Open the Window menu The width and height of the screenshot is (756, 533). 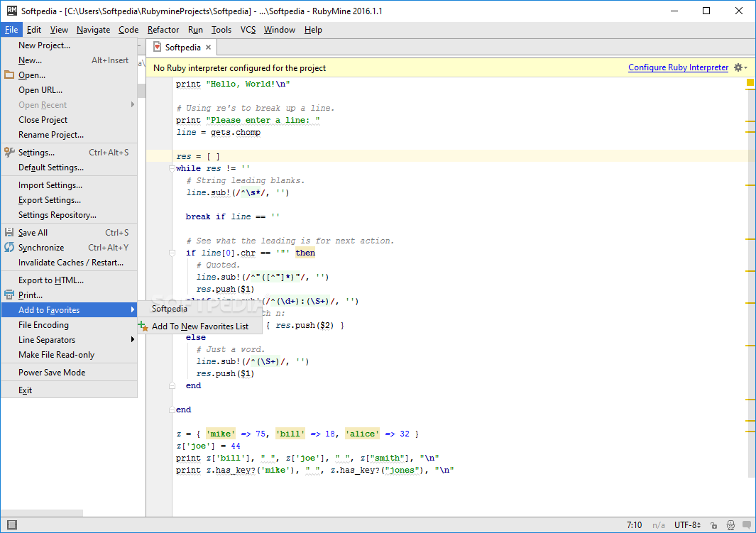coord(279,30)
